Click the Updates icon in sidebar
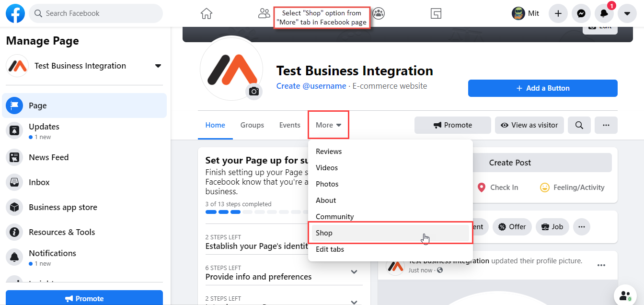Screen dimensions: 644x305 pyautogui.click(x=14, y=130)
